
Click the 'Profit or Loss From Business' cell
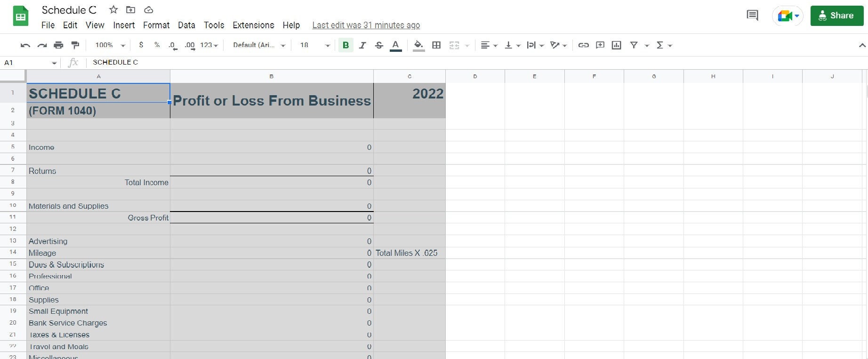pyautogui.click(x=272, y=101)
